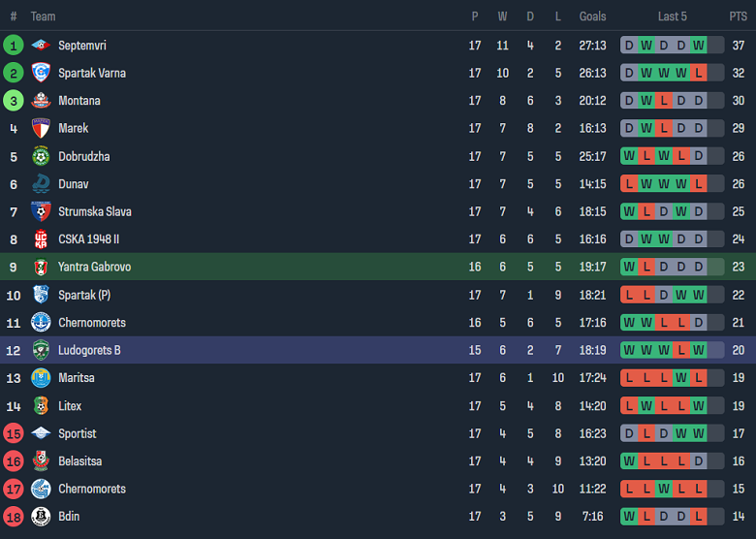Click the Bdin club logo
Viewport: 756px width, 539px height.
pos(41,517)
